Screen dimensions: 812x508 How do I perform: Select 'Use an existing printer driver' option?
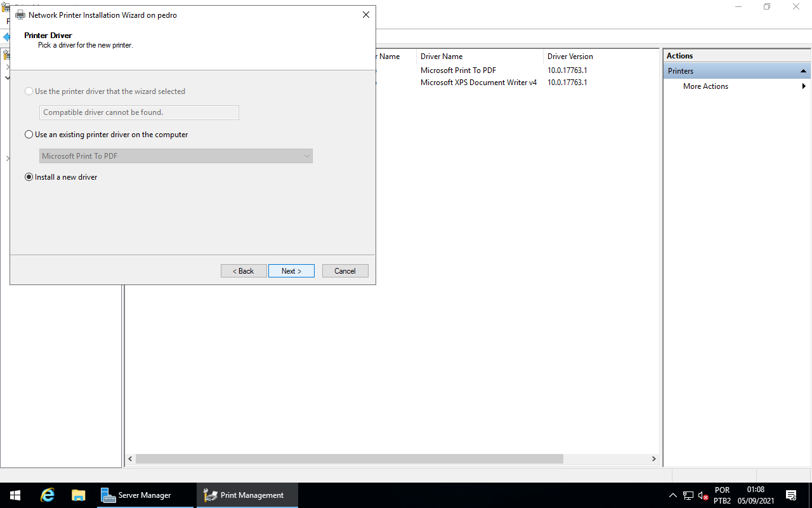(x=29, y=135)
